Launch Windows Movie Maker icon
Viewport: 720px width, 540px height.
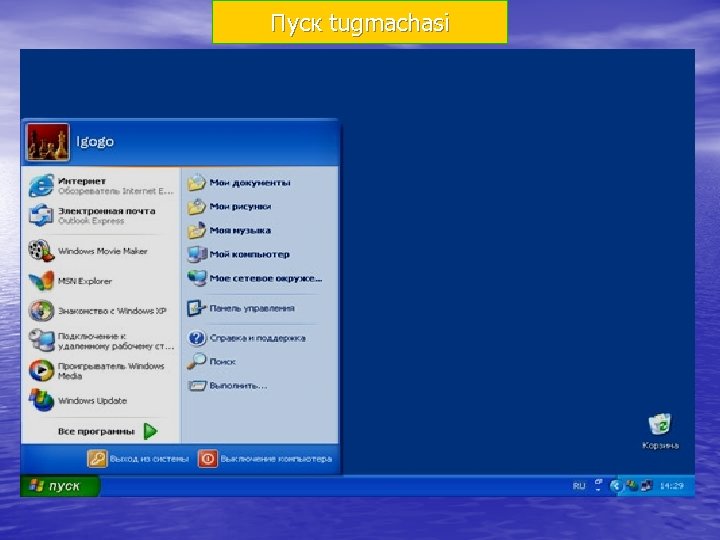tap(41, 251)
